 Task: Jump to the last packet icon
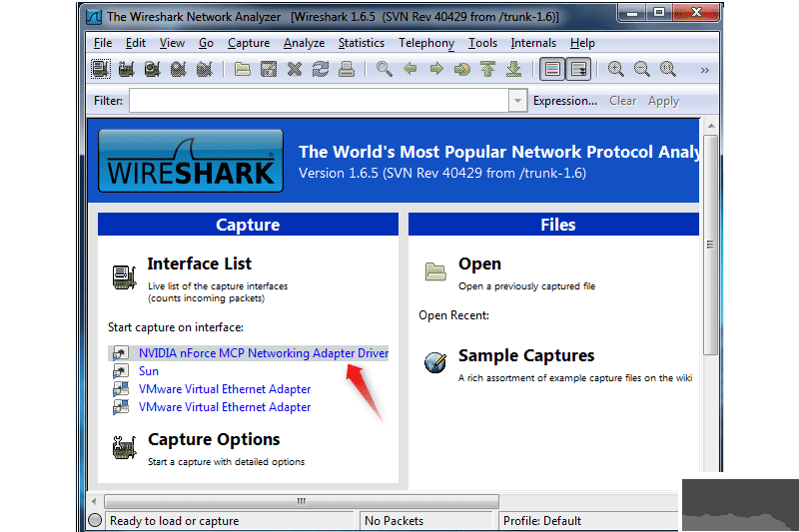pyautogui.click(x=513, y=69)
